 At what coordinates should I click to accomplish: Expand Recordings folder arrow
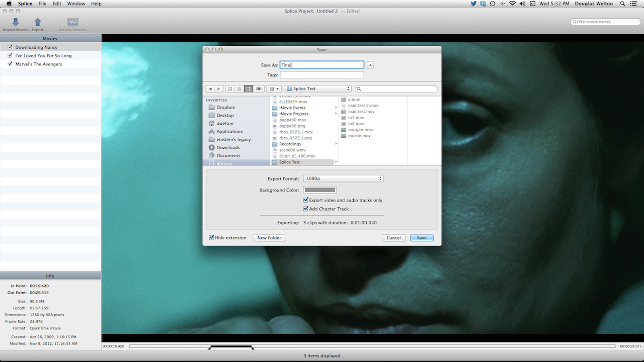[x=336, y=144]
